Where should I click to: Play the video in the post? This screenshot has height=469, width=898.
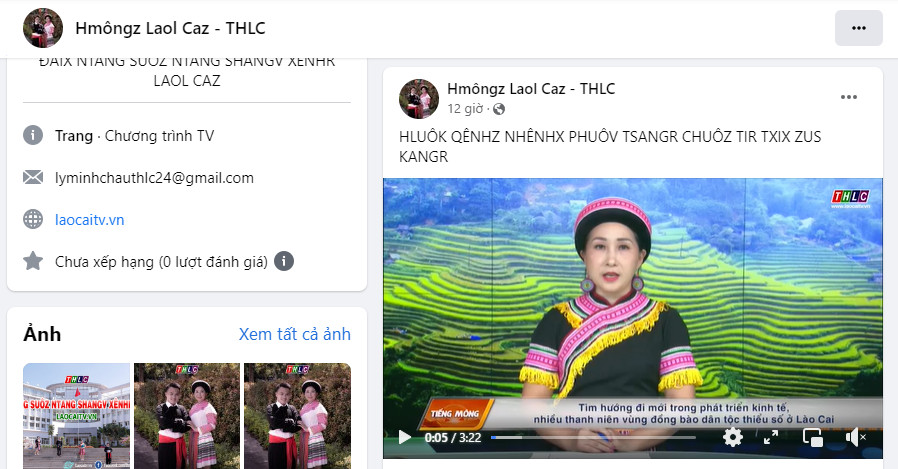tap(405, 438)
